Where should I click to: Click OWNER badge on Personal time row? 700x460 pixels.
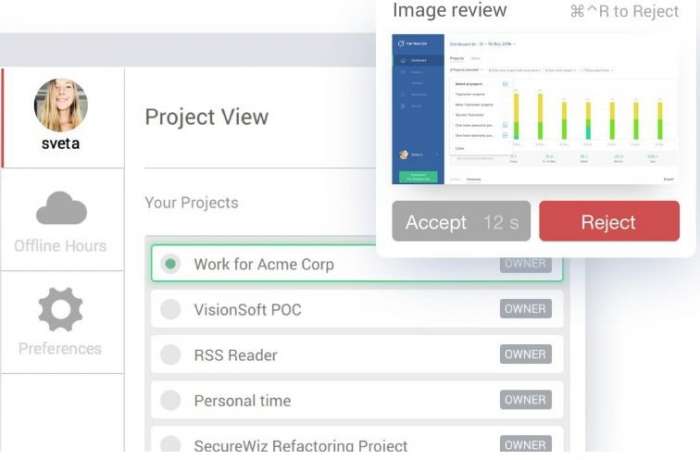525,399
